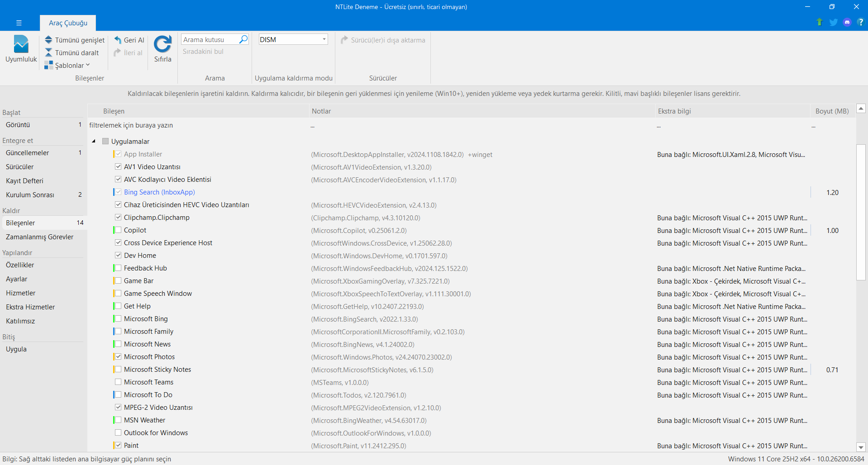Click the help question mark icon

click(x=860, y=22)
